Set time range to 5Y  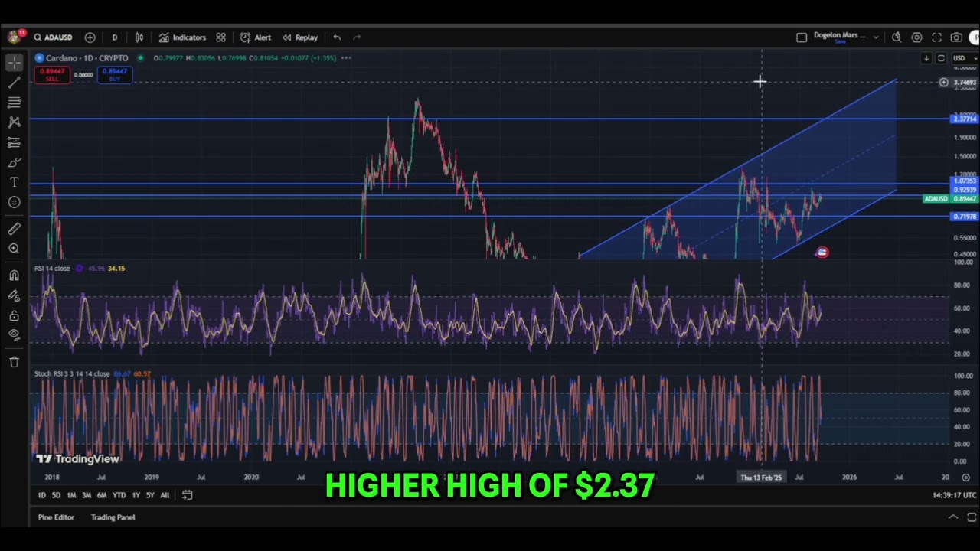click(x=150, y=495)
